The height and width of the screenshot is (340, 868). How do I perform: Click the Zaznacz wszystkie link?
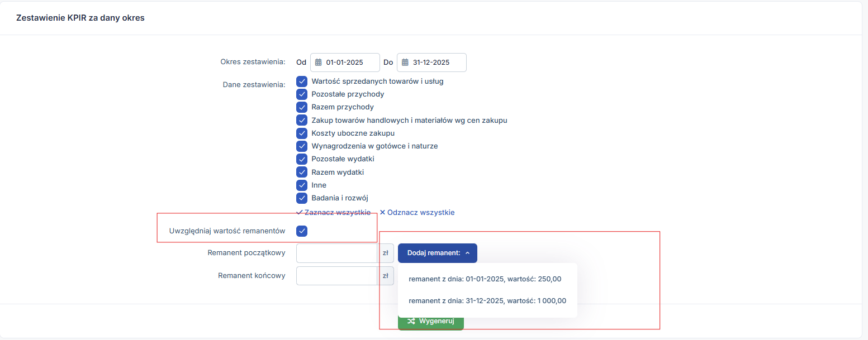(x=334, y=213)
